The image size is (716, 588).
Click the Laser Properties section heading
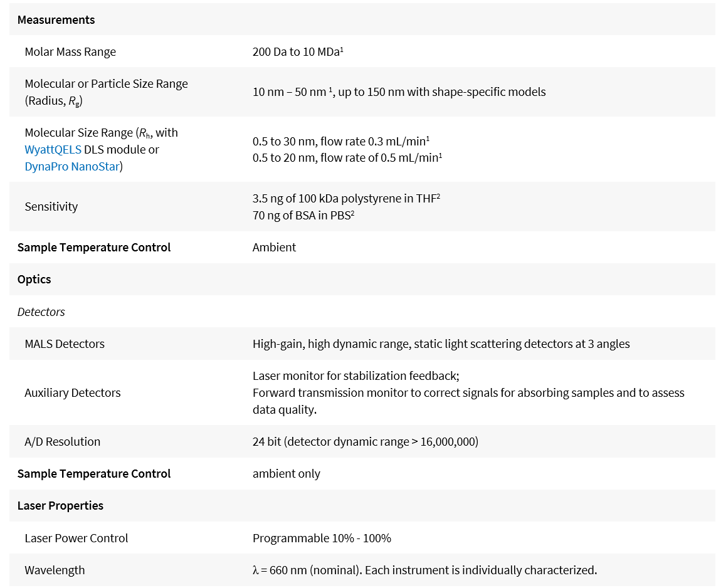(60, 506)
